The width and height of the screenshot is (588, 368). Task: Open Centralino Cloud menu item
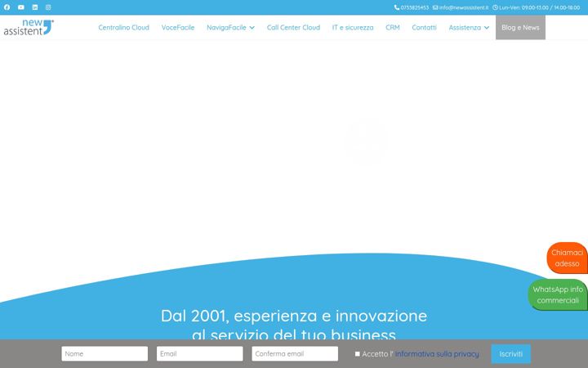point(124,28)
